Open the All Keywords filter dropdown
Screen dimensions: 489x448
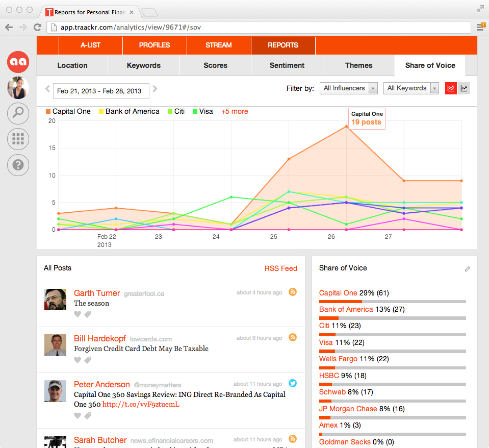tap(411, 88)
